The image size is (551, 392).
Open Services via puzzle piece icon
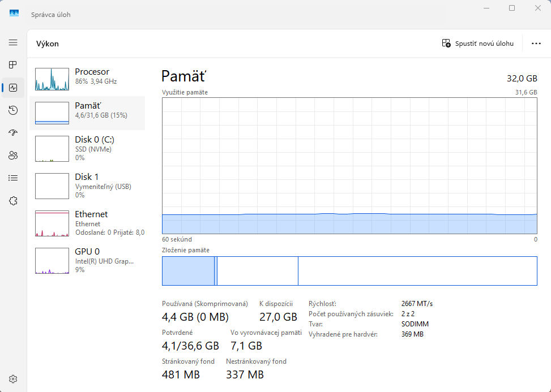pyautogui.click(x=13, y=201)
